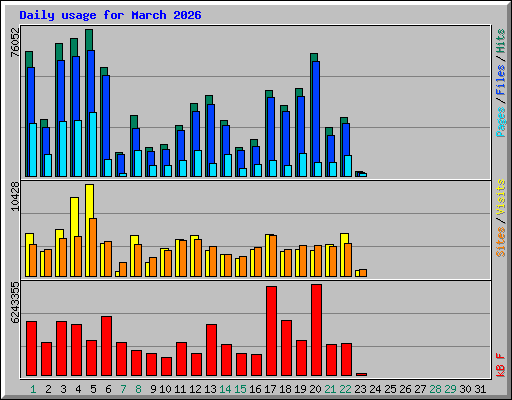
Task: Select green weekend day 8 label
Action: (x=138, y=389)
